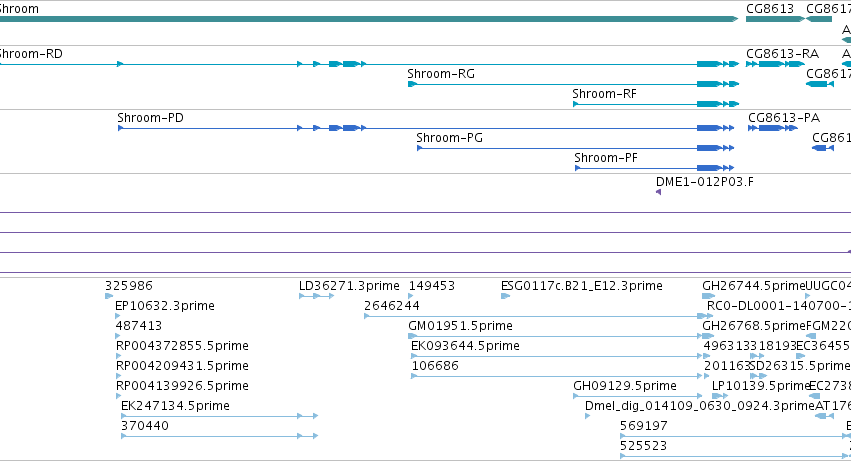Click the GM01951.5prime EST label
Image resolution: width=851 pixels, height=461 pixels.
(460, 326)
